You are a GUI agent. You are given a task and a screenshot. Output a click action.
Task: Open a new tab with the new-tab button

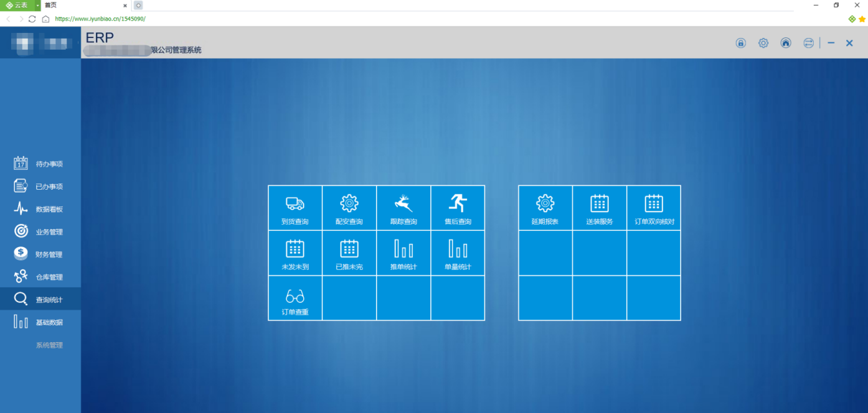[138, 5]
